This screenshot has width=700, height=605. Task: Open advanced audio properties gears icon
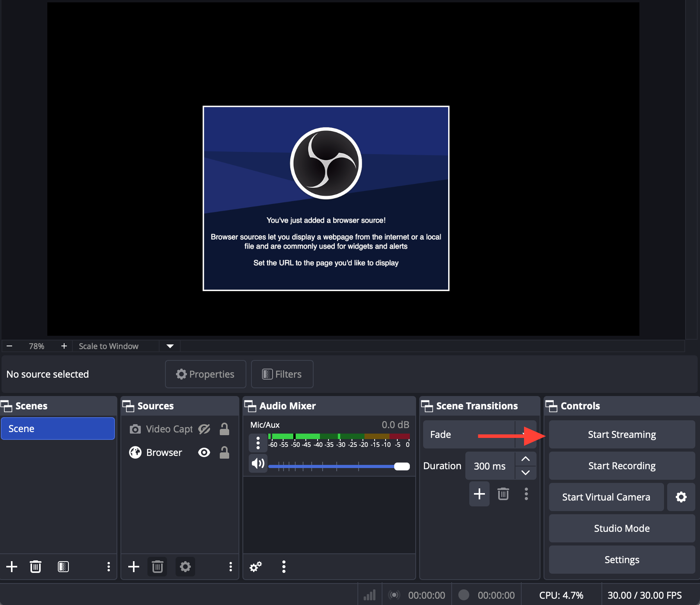point(256,567)
